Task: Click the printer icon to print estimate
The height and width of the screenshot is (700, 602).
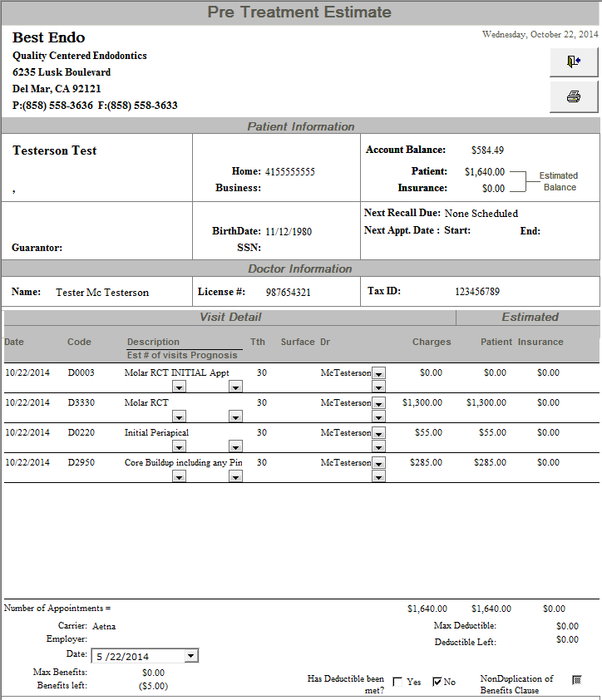Action: (x=573, y=97)
